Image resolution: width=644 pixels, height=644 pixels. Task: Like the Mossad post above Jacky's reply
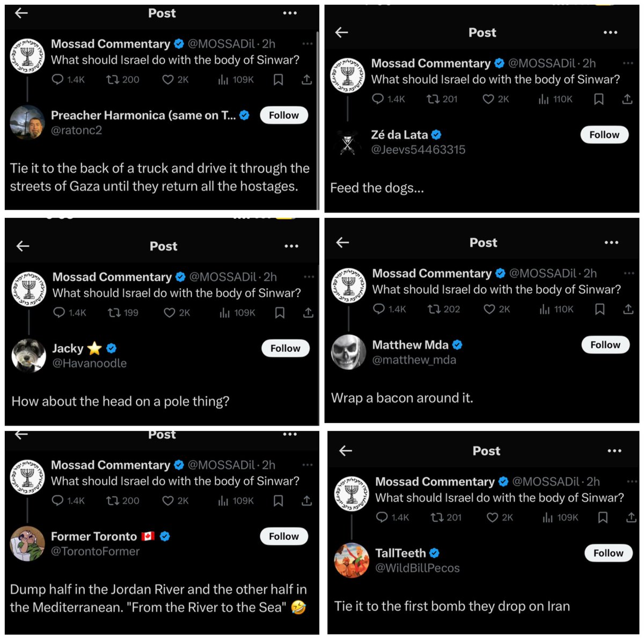click(x=170, y=313)
